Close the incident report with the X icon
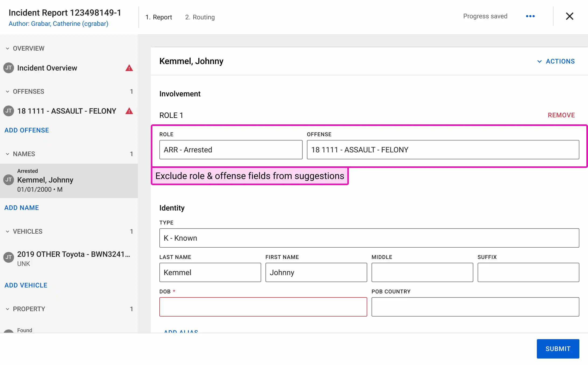The width and height of the screenshot is (588, 365). 570,16
